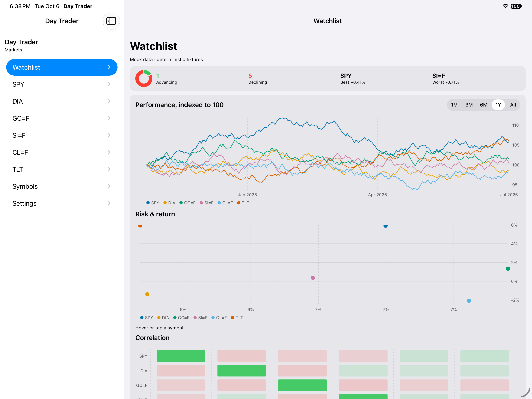Screen dimensions: 532x399
Task: Open GC=F in the sidebar
Action: click(62, 118)
